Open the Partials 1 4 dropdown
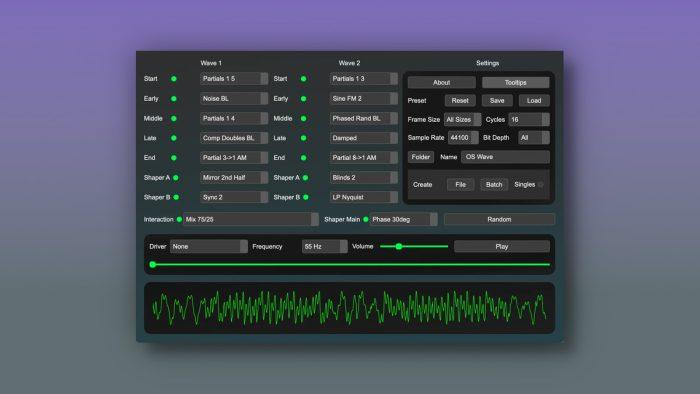The height and width of the screenshot is (394, 700). coord(234,118)
